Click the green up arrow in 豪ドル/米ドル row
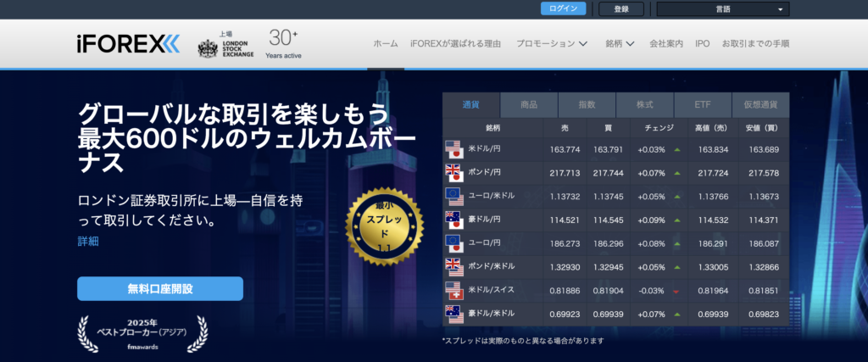Screen dimensions: 868x362 click(x=677, y=315)
